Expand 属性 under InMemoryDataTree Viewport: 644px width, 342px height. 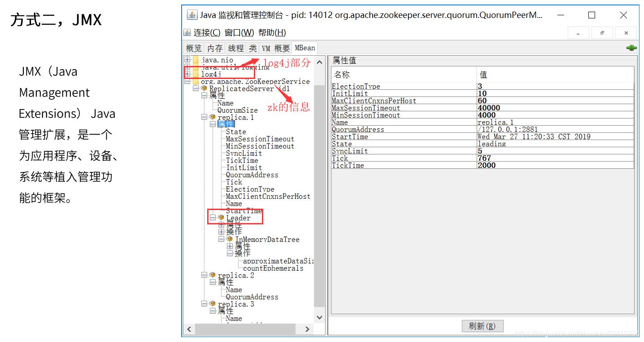pyautogui.click(x=230, y=246)
